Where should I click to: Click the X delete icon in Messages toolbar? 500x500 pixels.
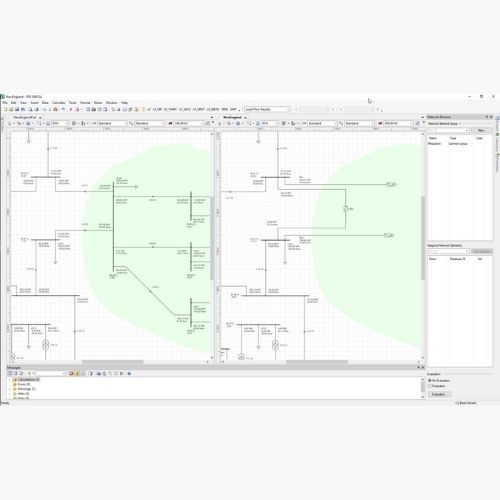[x=122, y=373]
